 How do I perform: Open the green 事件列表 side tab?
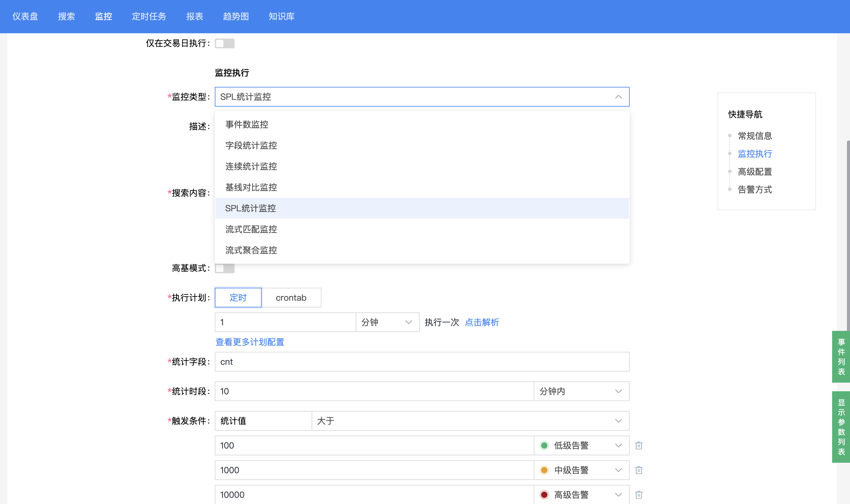click(x=841, y=357)
